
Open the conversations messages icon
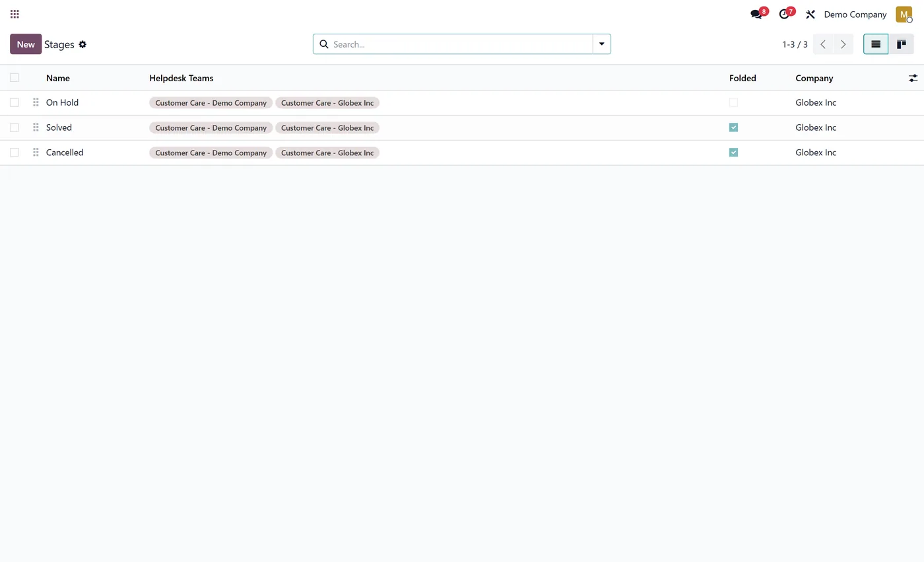point(756,14)
